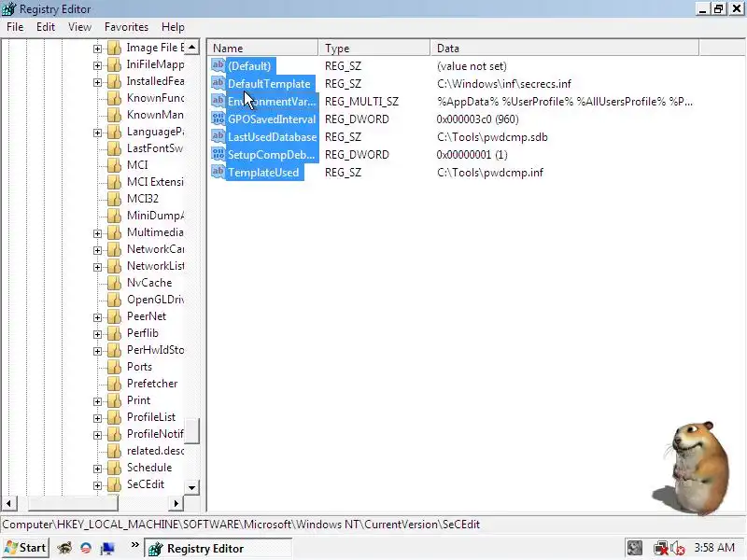Click the volume muted tray icon
The height and width of the screenshot is (560, 747).
coord(678,549)
